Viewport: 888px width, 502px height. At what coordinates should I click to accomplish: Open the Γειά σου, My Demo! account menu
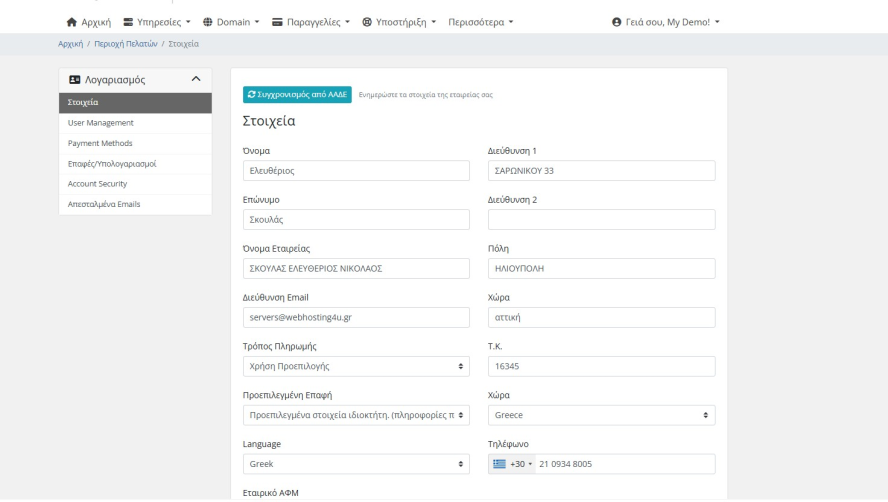(x=666, y=22)
